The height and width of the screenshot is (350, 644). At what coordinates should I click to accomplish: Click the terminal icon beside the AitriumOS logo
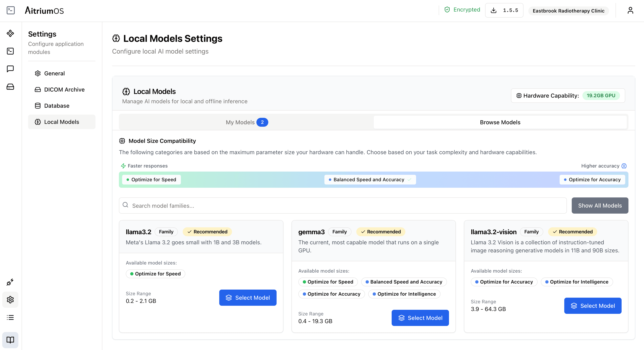tap(10, 10)
